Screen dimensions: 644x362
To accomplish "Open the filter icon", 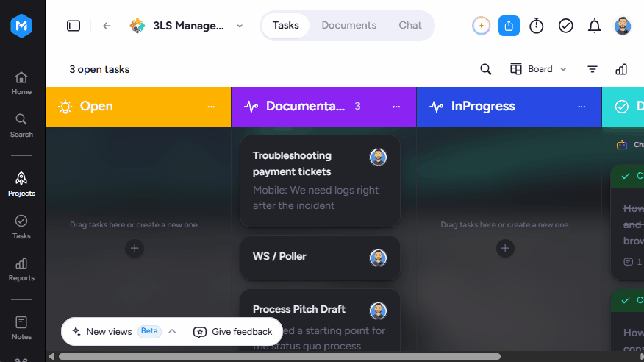I will pos(593,69).
